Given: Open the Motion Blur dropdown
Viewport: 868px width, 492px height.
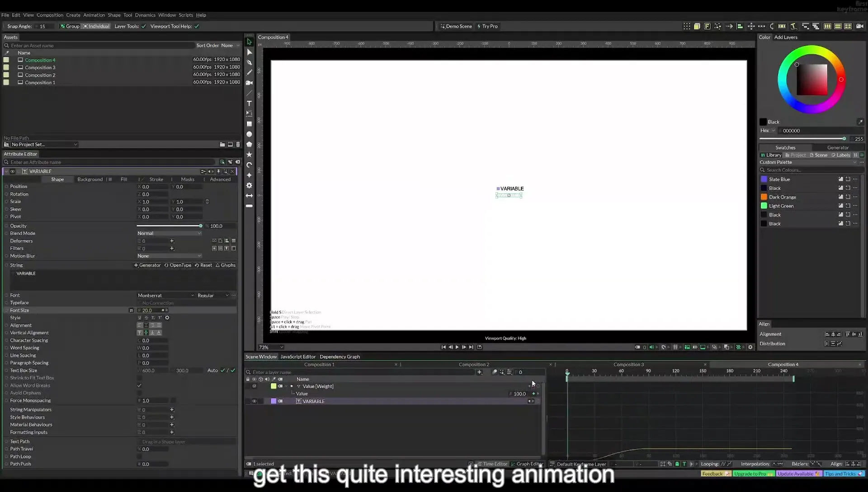Looking at the screenshot, I should coord(169,256).
